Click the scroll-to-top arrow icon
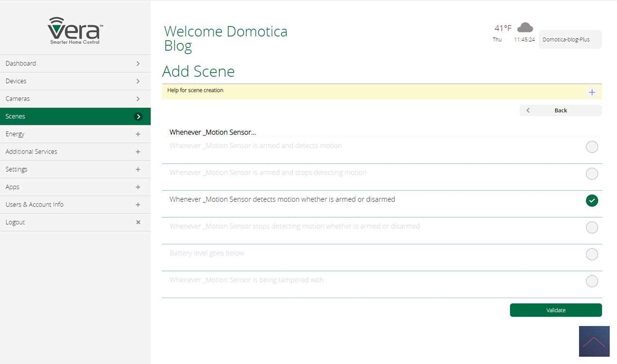Viewport: 617px width, 364px height. coord(594,341)
